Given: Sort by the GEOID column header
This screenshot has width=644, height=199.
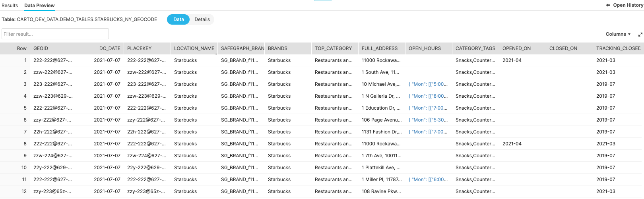Looking at the screenshot, I should 41,48.
